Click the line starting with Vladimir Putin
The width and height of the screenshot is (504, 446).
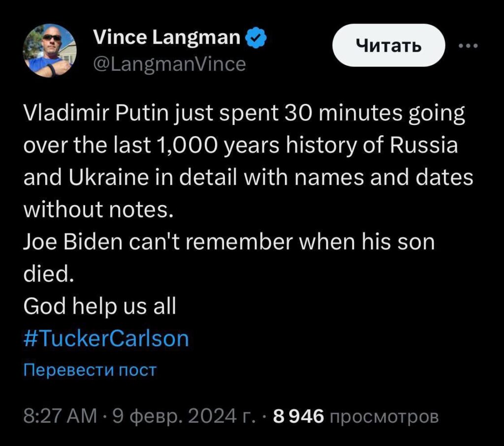point(244,114)
